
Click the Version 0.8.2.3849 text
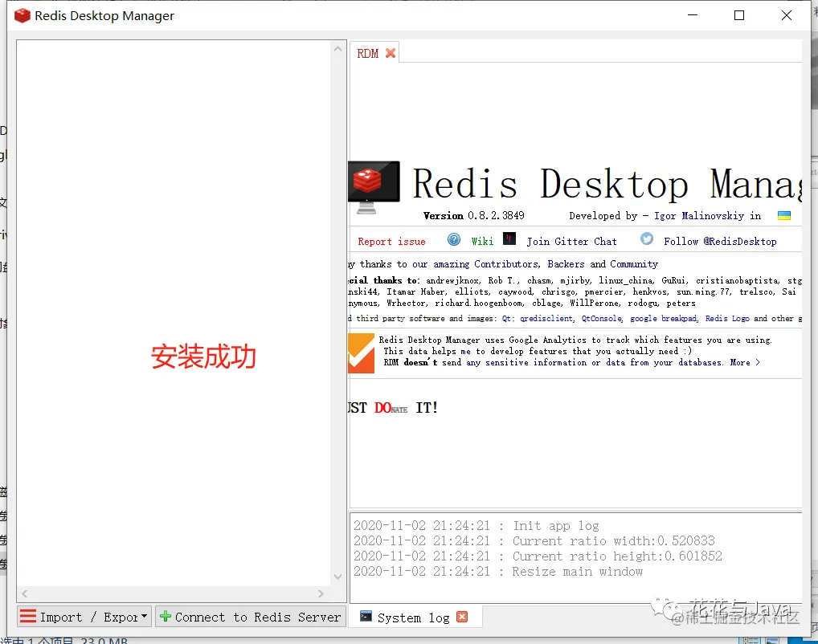(474, 216)
